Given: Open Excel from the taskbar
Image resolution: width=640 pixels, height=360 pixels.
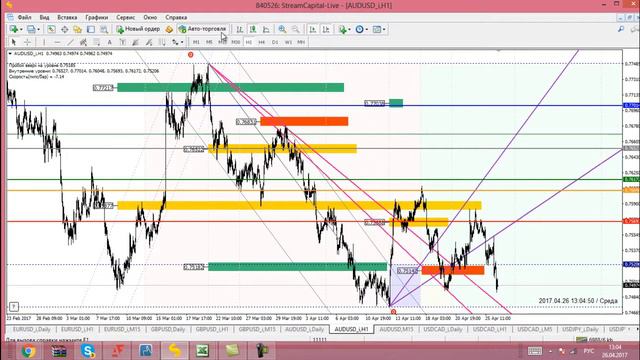Looking at the screenshot, I should [202, 351].
